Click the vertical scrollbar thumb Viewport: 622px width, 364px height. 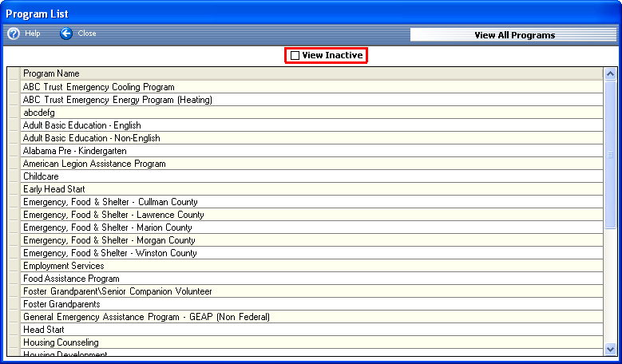pos(610,156)
